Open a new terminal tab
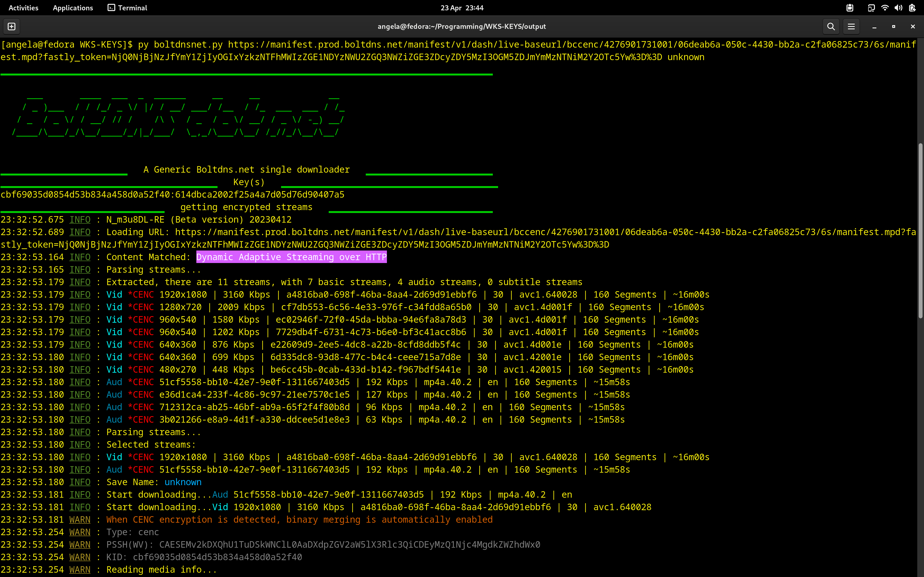Screen dimensions: 924x577 (x=12, y=26)
